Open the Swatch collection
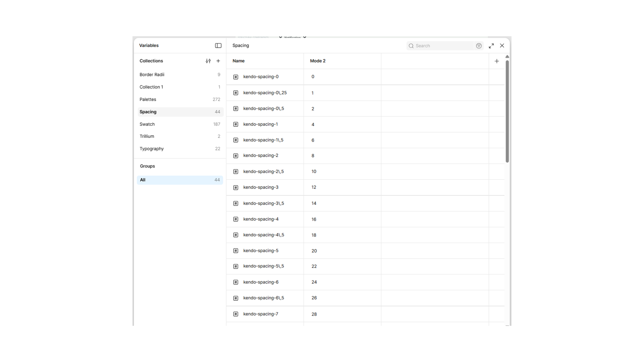This screenshot has height=362, width=644. (x=180, y=124)
